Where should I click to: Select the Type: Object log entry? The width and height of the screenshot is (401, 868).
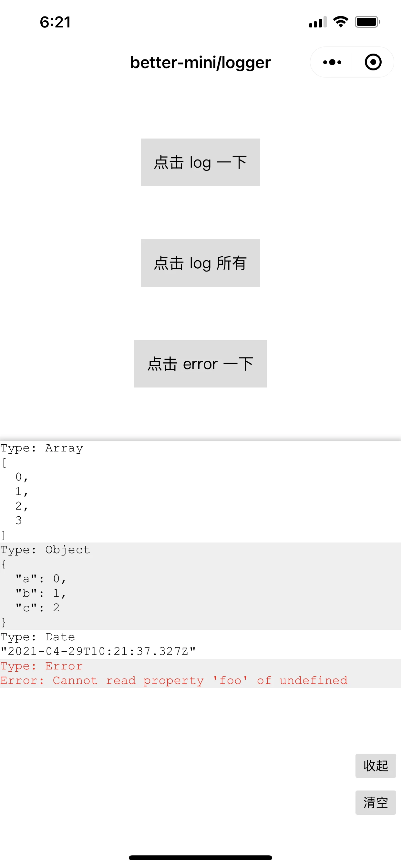[x=200, y=586]
